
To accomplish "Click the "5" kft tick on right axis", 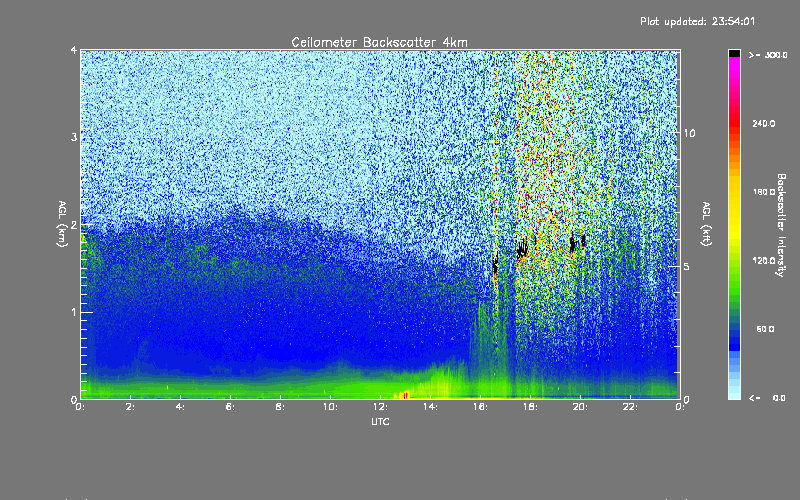I will pos(687,266).
